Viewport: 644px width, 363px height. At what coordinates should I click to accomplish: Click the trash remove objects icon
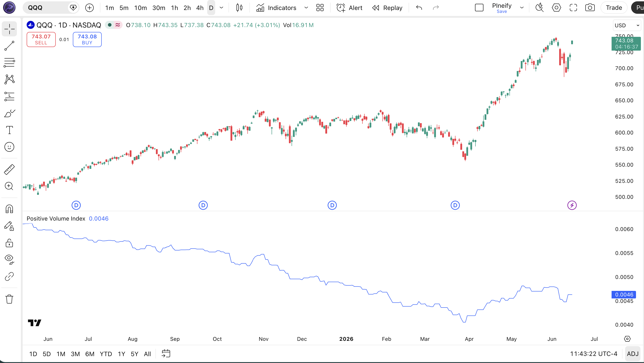point(9,299)
